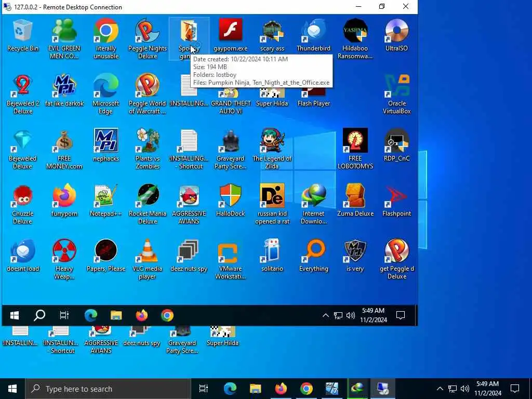532x399 pixels.
Task: Open Edge from the remote desktop taskbar
Action: click(x=90, y=315)
